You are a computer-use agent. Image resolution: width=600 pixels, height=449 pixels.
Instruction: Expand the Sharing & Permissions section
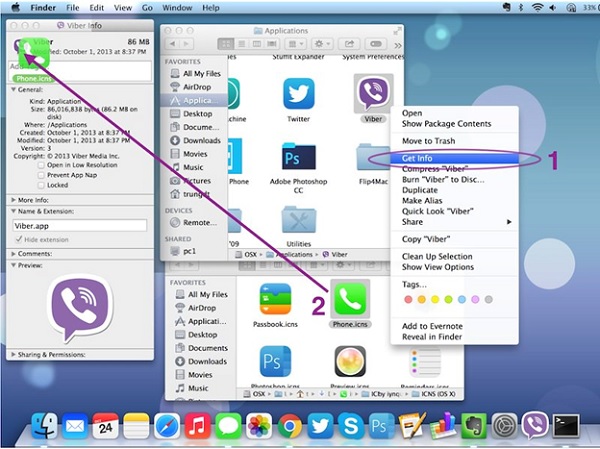coord(14,354)
